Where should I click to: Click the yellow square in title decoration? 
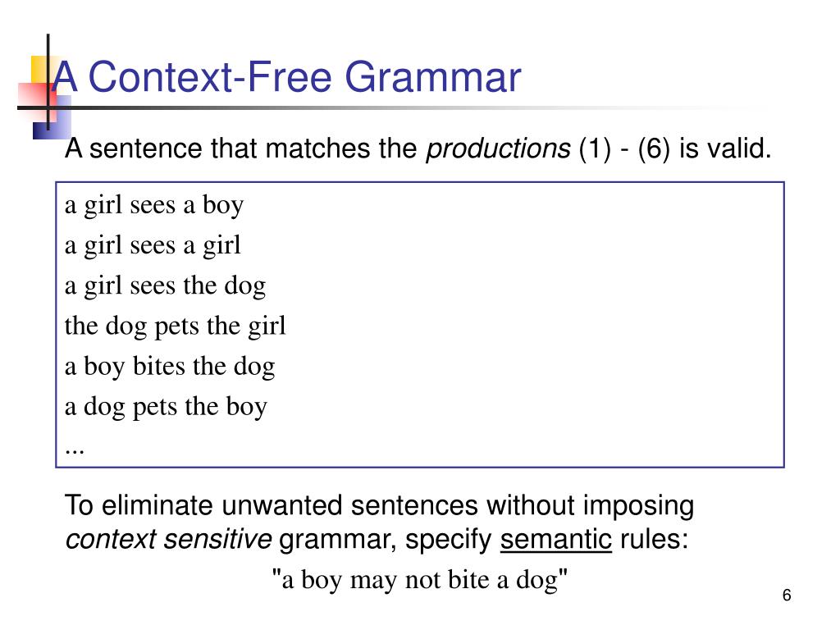point(41,69)
